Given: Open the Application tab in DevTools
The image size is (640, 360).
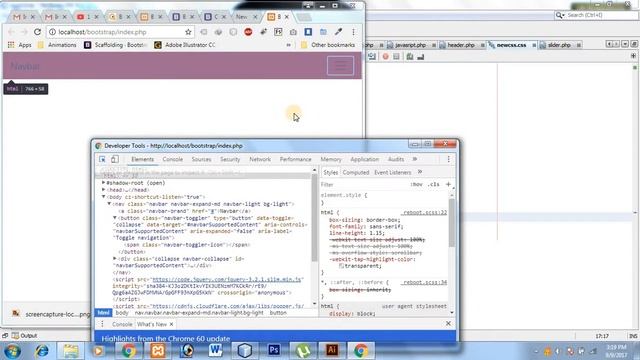Looking at the screenshot, I should [364, 159].
